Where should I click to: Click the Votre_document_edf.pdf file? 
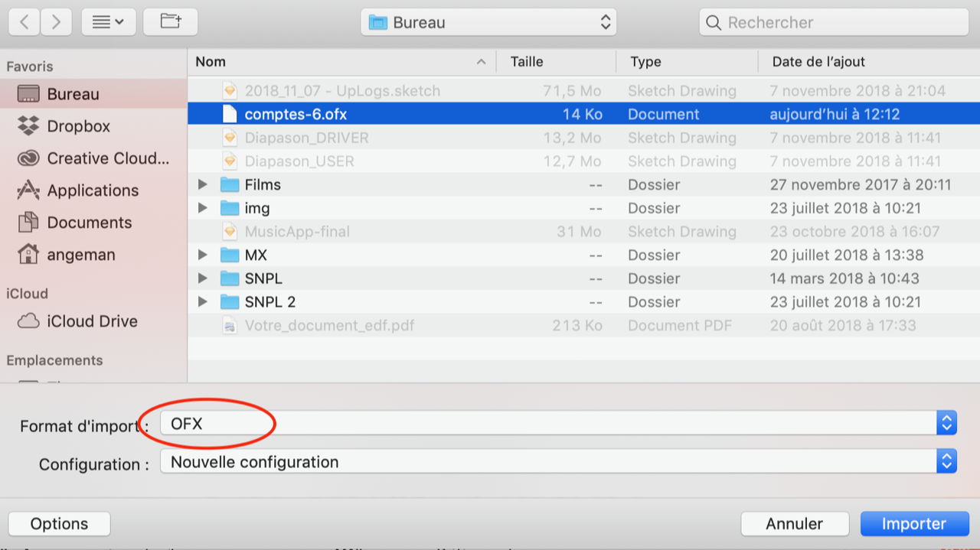(x=583, y=325)
